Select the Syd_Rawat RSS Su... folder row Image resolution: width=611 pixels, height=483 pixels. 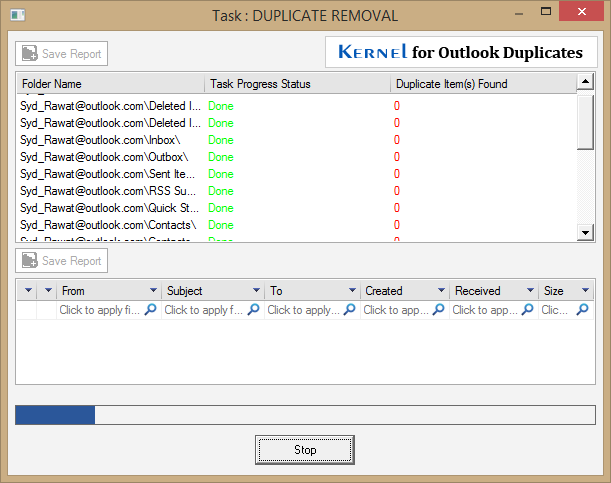[x=297, y=191]
